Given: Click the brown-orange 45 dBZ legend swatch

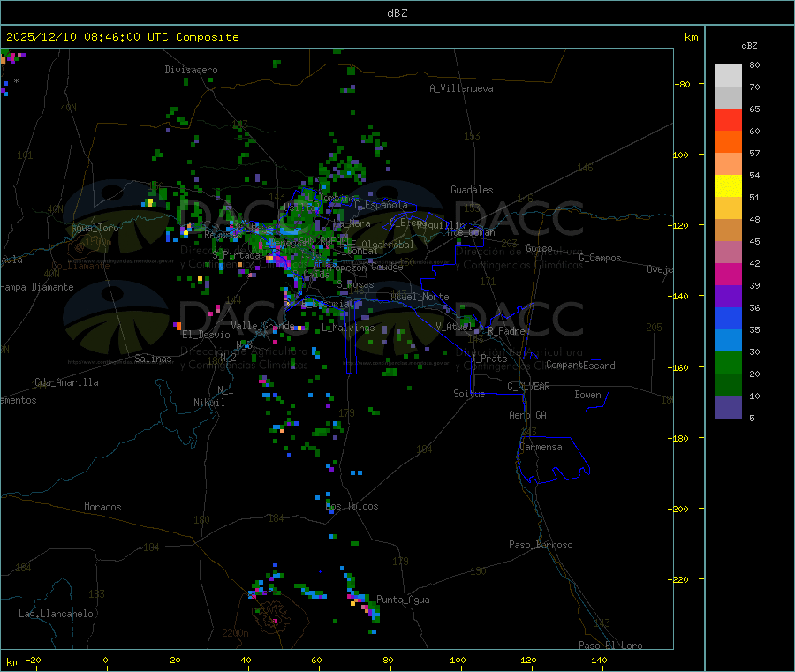Looking at the screenshot, I should pyautogui.click(x=728, y=230).
